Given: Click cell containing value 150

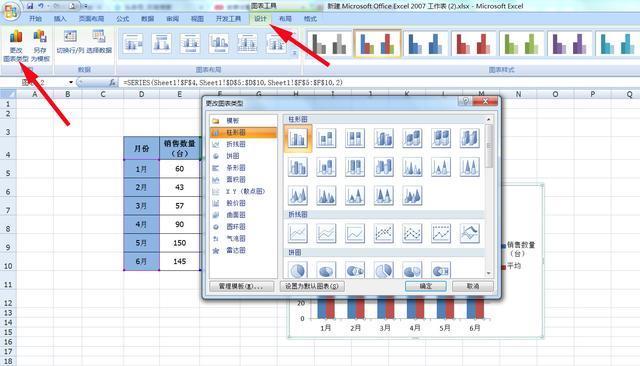Looking at the screenshot, I should click(x=180, y=243).
